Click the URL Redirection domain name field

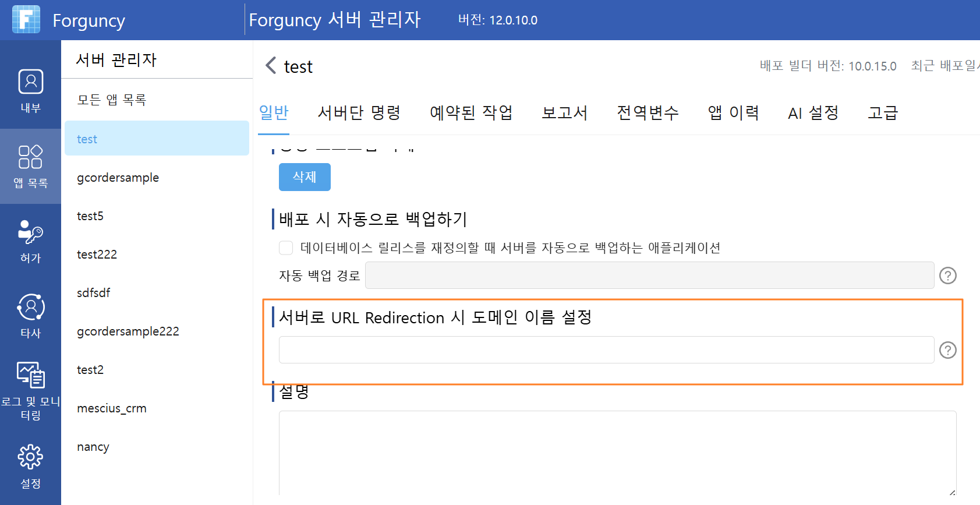[x=607, y=350]
